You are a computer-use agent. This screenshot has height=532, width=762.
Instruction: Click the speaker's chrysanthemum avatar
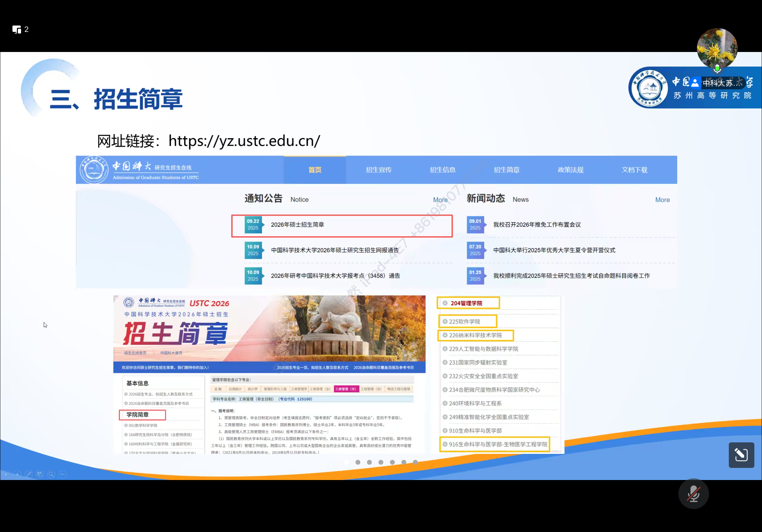pos(717,48)
